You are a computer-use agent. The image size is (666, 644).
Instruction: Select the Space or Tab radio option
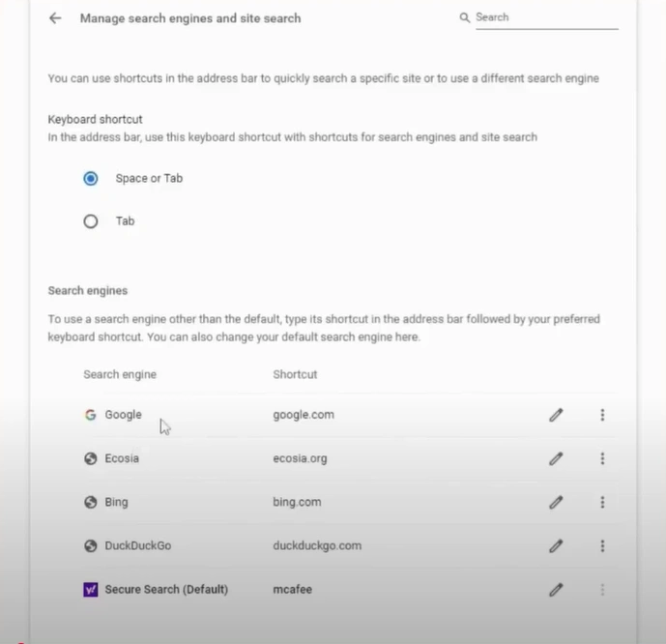pos(91,179)
